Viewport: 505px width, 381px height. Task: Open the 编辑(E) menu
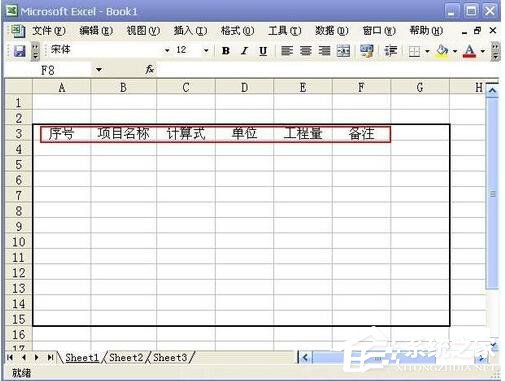[96, 31]
